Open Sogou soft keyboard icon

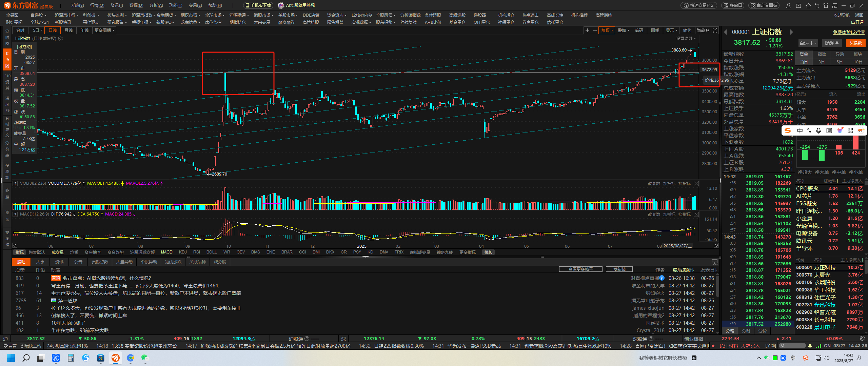[829, 130]
